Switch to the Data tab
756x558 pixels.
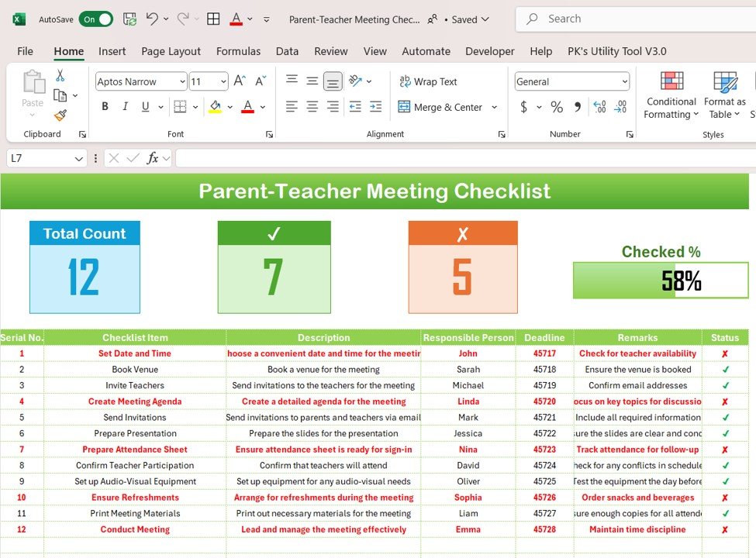[287, 51]
